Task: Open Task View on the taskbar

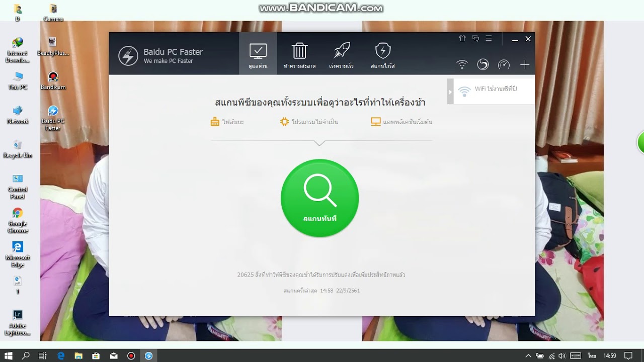Action: pyautogui.click(x=43, y=355)
